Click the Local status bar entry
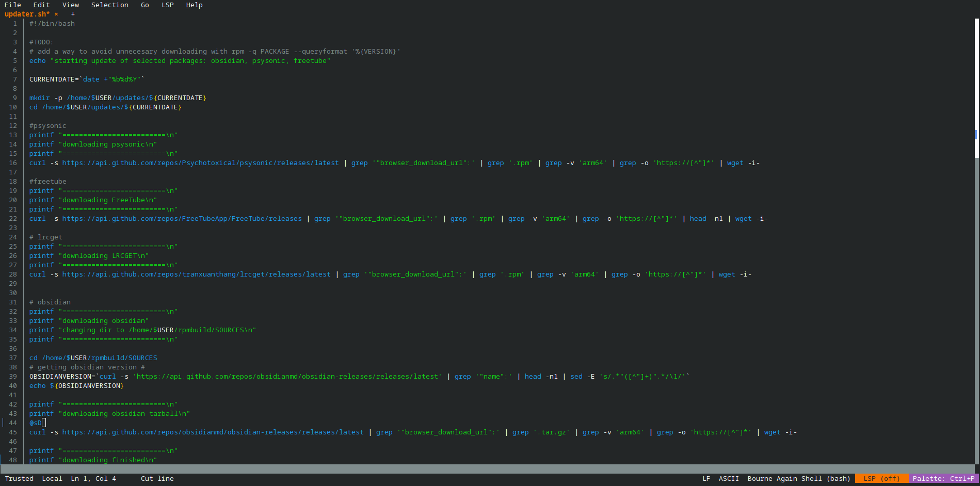The image size is (980, 486). pyautogui.click(x=52, y=478)
